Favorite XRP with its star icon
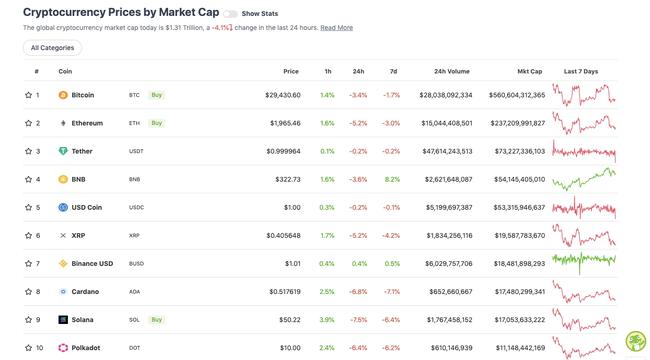Viewport: 650px width, 360px height. point(28,236)
